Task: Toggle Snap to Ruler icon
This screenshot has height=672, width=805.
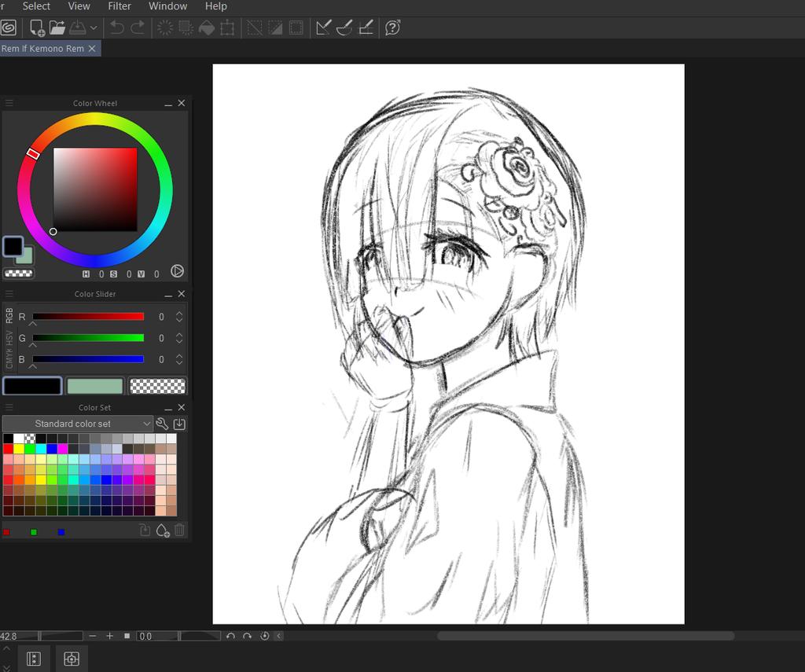Action: coord(323,28)
